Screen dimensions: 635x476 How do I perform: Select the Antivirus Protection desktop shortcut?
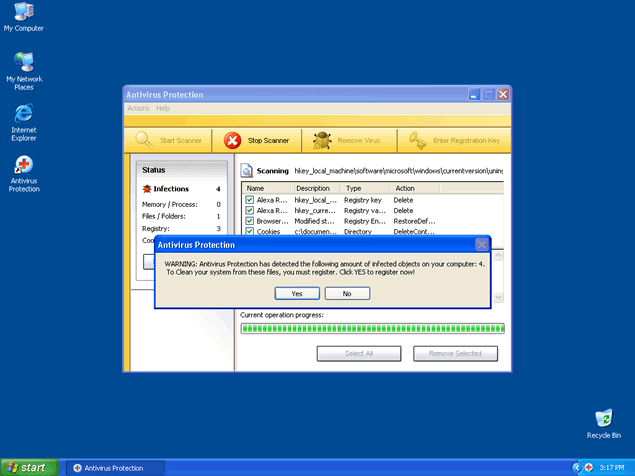[x=23, y=165]
